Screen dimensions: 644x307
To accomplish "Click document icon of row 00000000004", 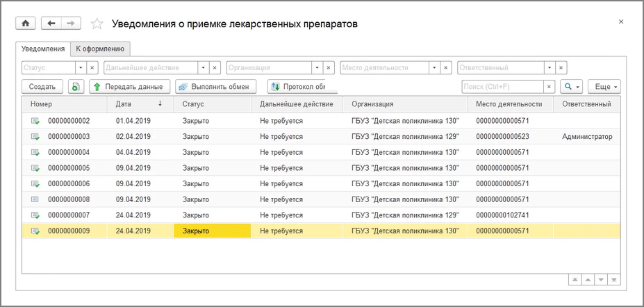I will point(35,152).
